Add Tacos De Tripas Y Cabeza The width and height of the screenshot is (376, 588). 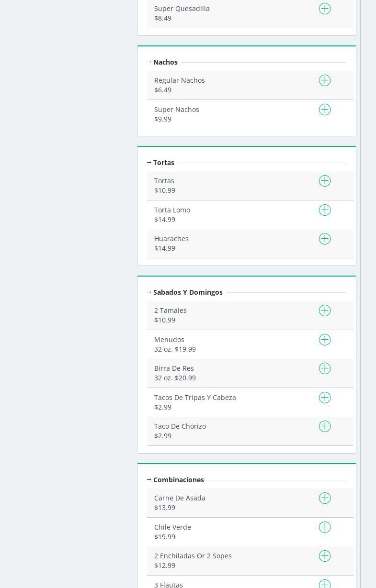(325, 398)
